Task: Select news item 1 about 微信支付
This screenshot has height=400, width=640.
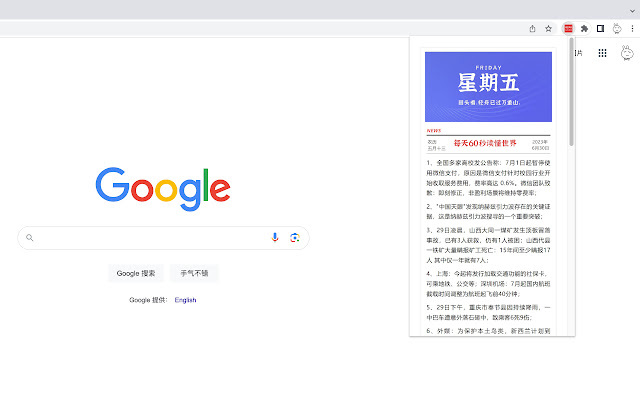Action: coord(488,178)
